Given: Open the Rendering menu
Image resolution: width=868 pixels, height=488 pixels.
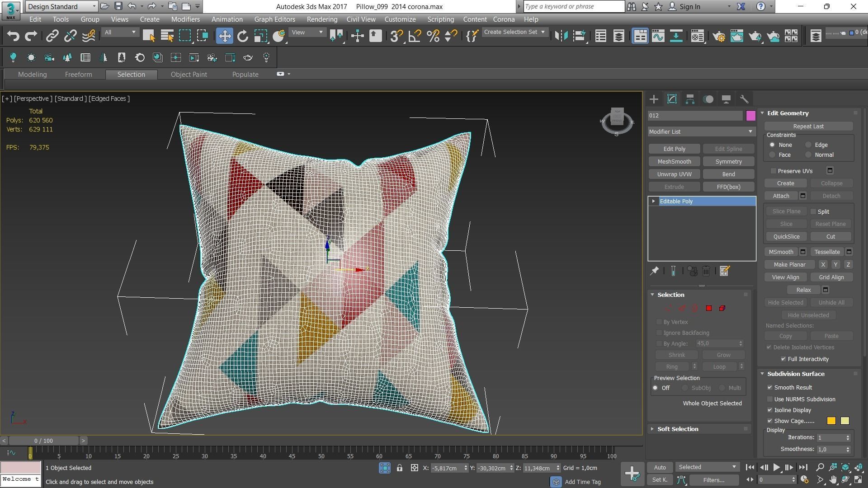Looking at the screenshot, I should click(x=322, y=19).
